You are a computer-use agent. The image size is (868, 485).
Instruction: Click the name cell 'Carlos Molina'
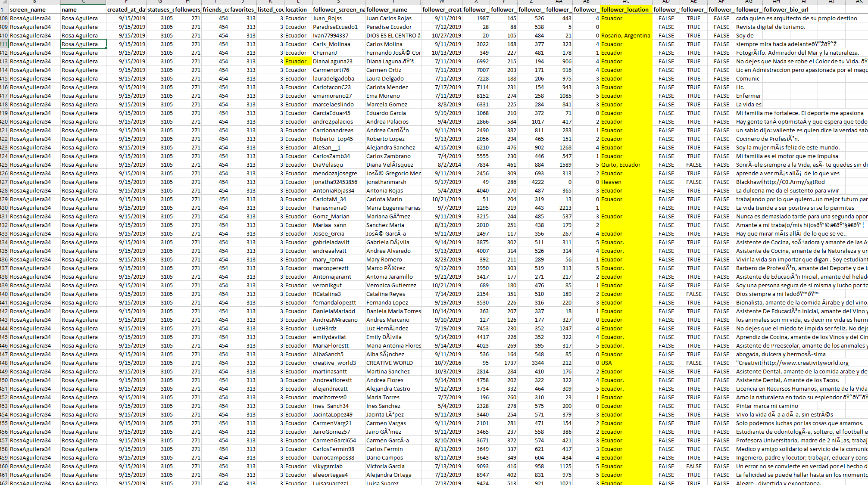click(x=393, y=44)
